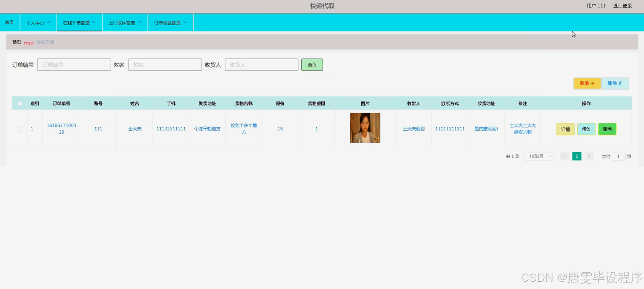This screenshot has width=644, height=289.
Task: Go to the next page arrow
Action: click(x=589, y=156)
